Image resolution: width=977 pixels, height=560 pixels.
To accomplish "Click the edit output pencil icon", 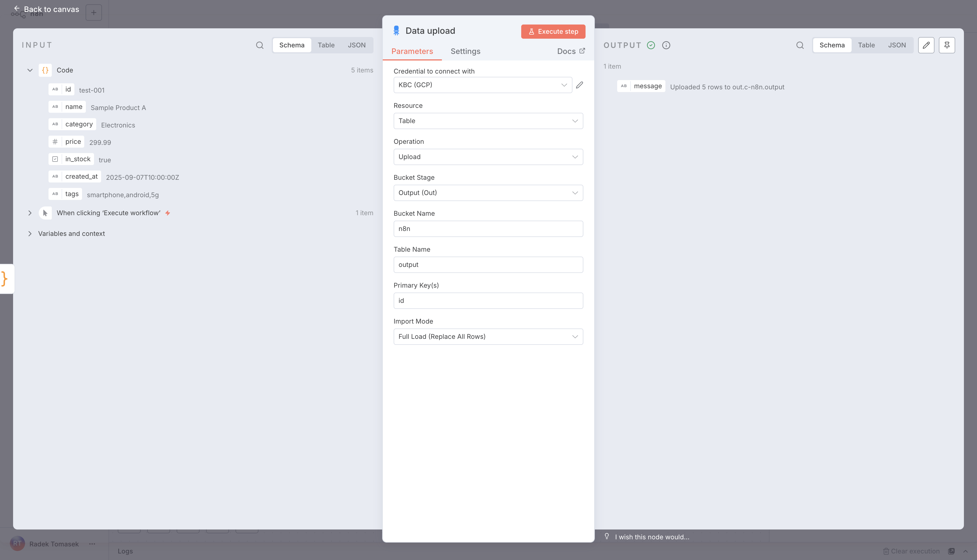I will [x=926, y=45].
